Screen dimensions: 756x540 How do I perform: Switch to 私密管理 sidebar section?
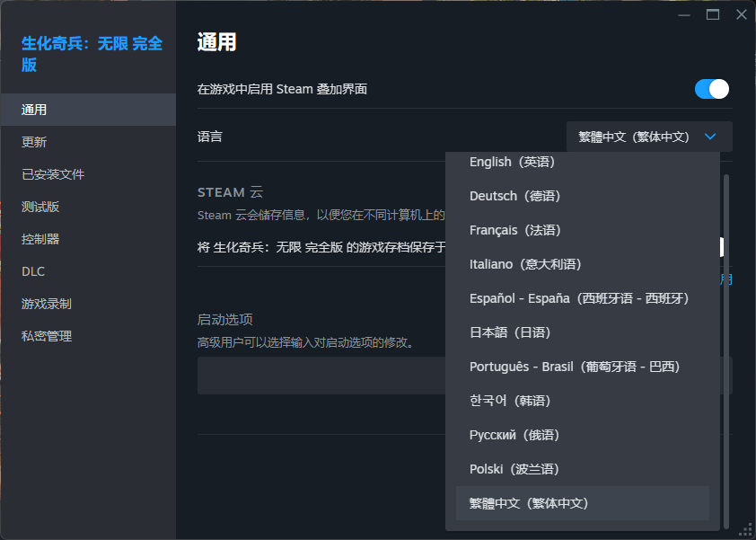click(88, 336)
